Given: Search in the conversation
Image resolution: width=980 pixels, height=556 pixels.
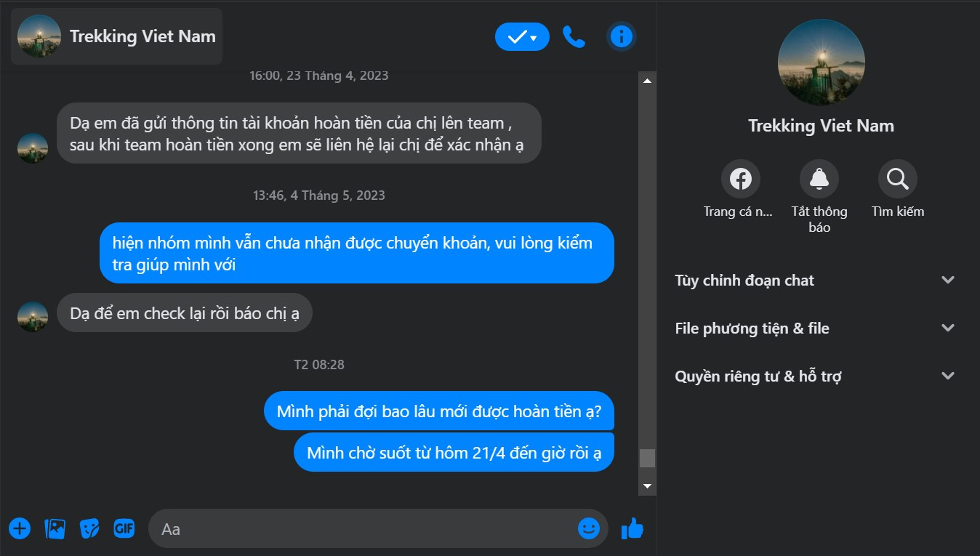Looking at the screenshot, I should click(897, 179).
